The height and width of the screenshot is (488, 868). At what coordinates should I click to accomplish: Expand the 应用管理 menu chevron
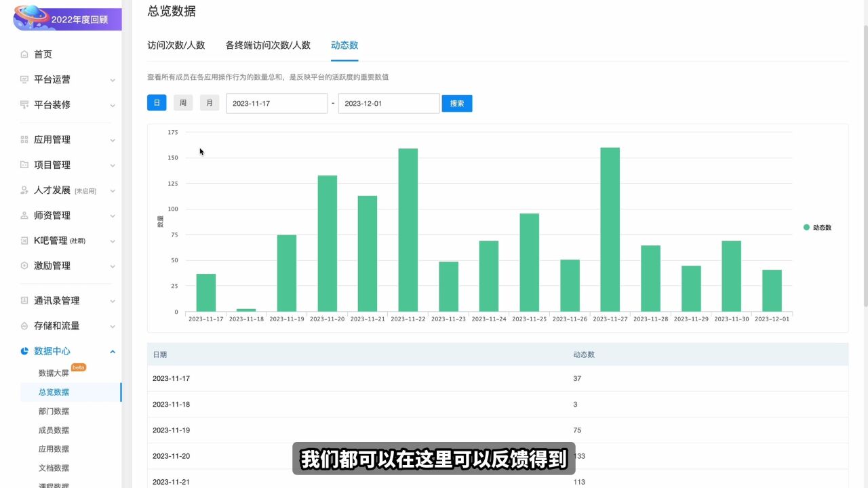coord(113,140)
